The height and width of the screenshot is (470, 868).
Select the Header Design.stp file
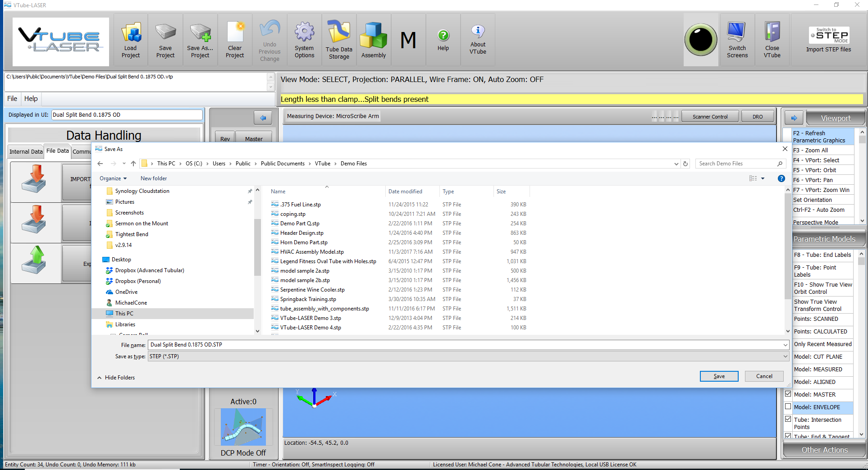tap(302, 233)
